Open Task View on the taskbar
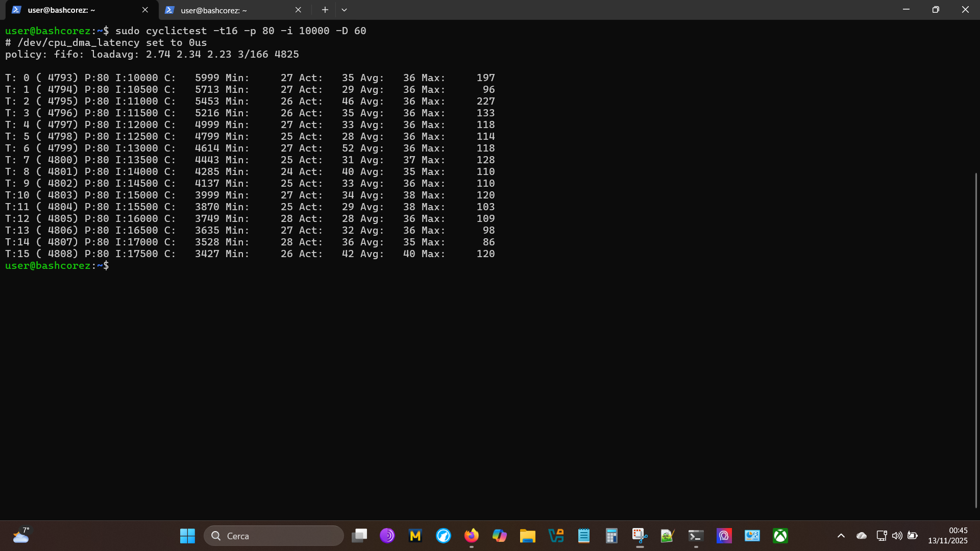The image size is (980, 551). [x=359, y=536]
